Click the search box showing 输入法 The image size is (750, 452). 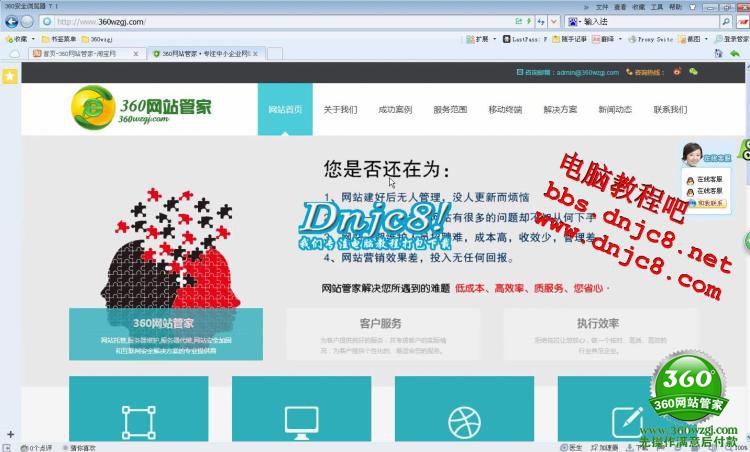pos(651,22)
